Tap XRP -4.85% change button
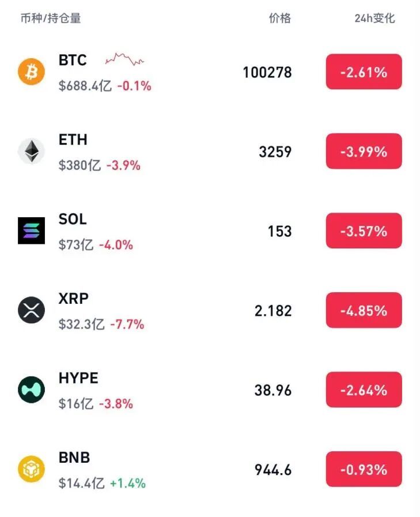 click(364, 311)
